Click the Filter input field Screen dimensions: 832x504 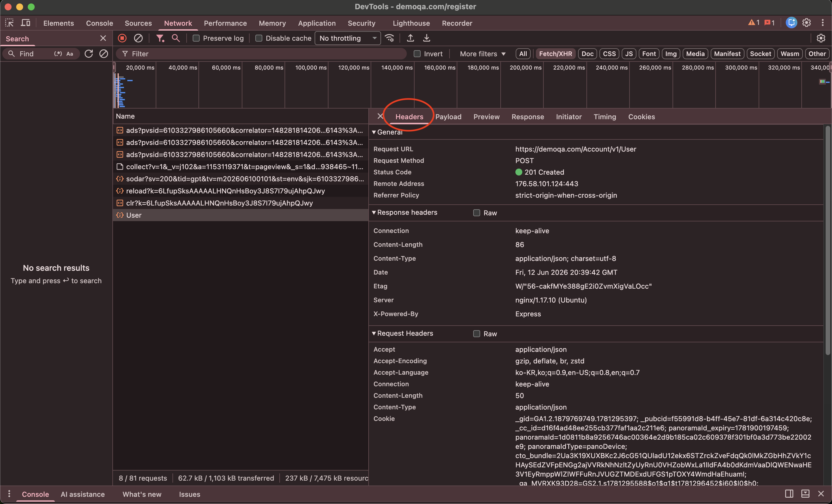pos(261,54)
